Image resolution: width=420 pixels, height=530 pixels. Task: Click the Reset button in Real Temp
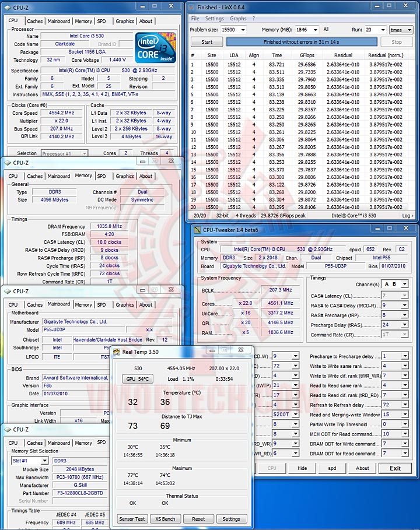tap(198, 519)
